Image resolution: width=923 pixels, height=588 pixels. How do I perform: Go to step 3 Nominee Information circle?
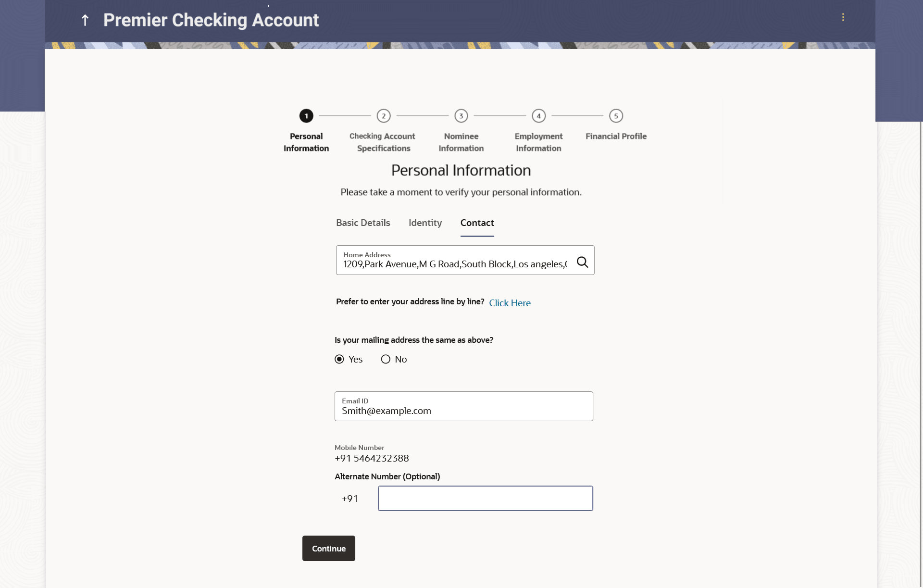tap(461, 116)
